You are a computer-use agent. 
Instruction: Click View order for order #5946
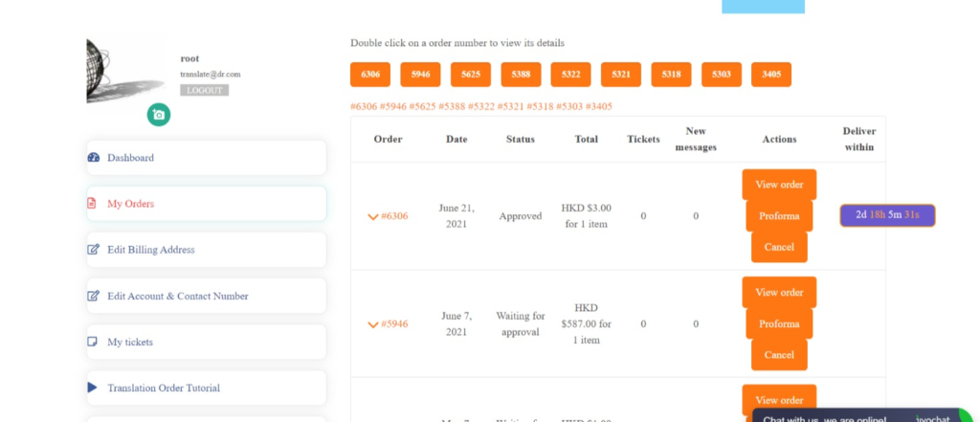coord(779,292)
